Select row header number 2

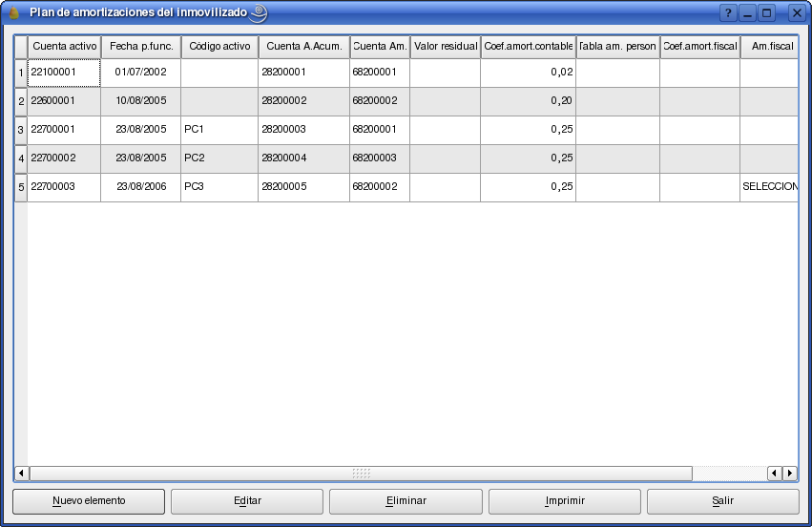[21, 101]
